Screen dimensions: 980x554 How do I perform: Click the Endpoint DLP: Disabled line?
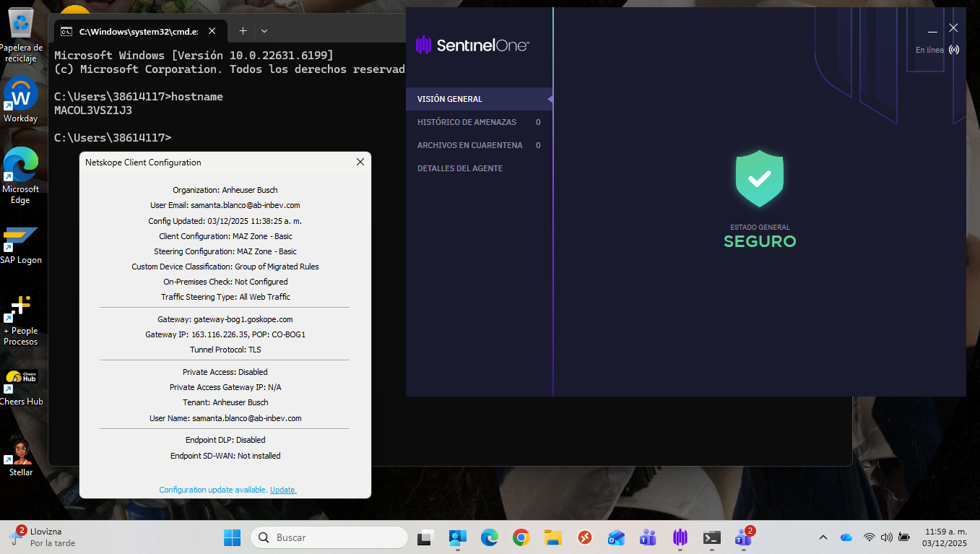click(225, 440)
